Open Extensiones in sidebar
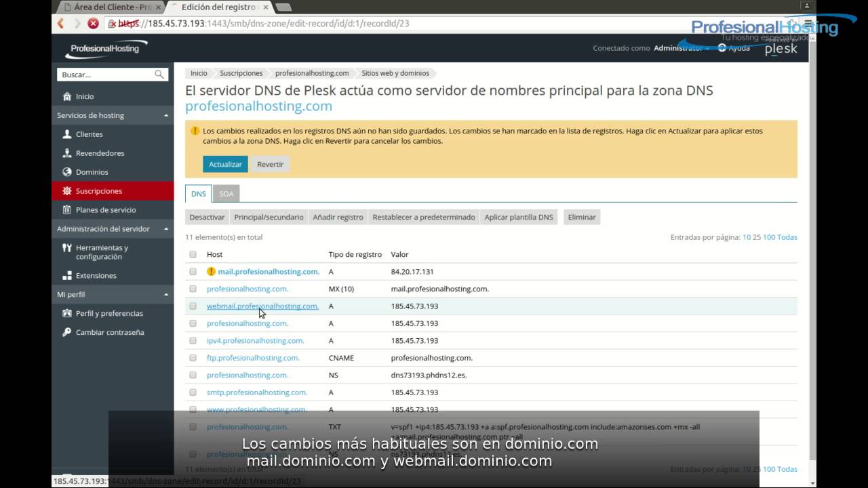Image resolution: width=868 pixels, height=488 pixels. tap(96, 276)
